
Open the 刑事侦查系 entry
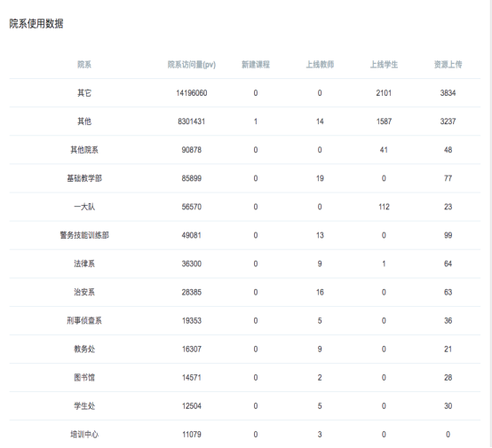(x=84, y=321)
